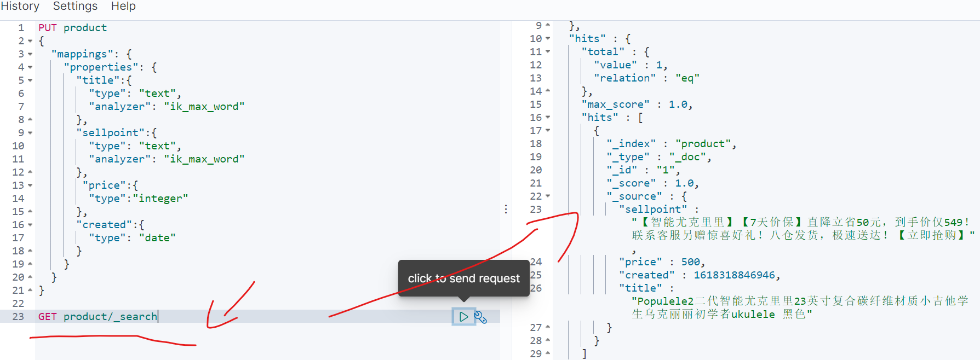Click the "sellpoint" key on response line 23

tap(653, 210)
